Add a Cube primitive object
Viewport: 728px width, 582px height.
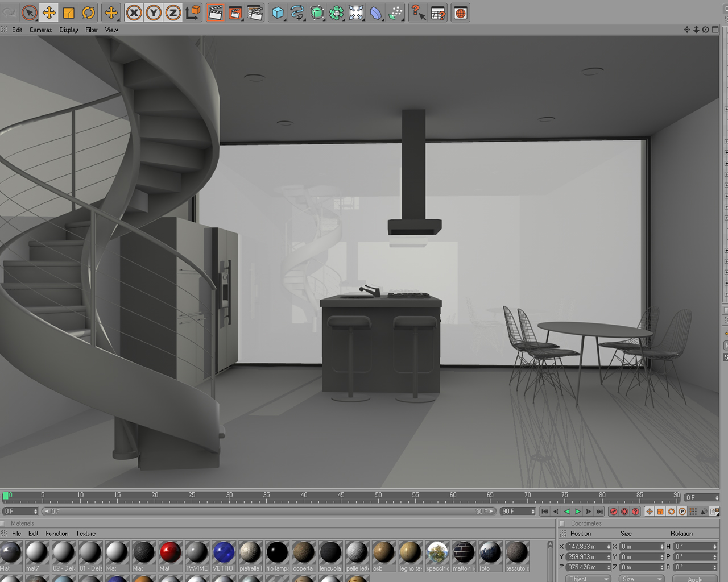coord(278,12)
